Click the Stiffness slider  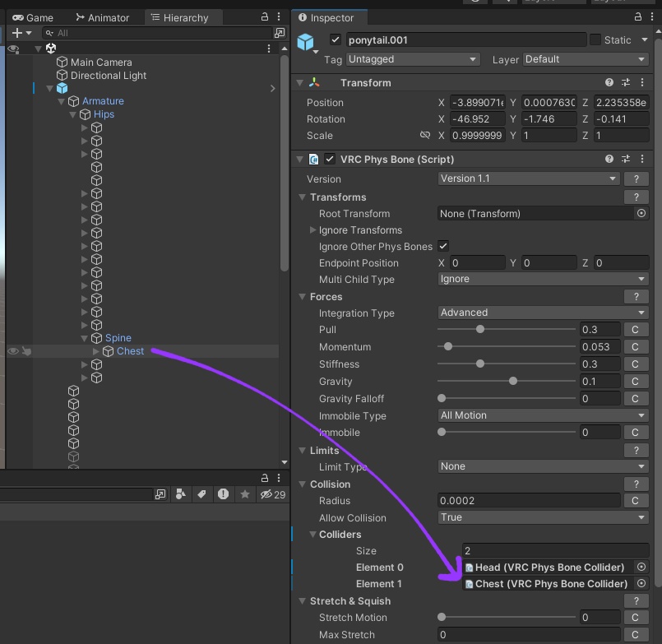507,364
